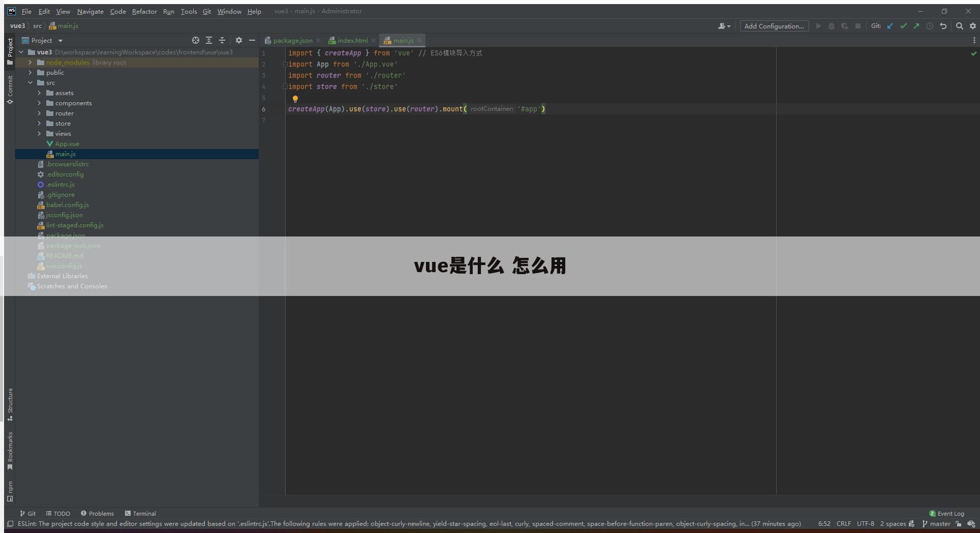
Task: Close the package.json tab
Action: point(318,40)
